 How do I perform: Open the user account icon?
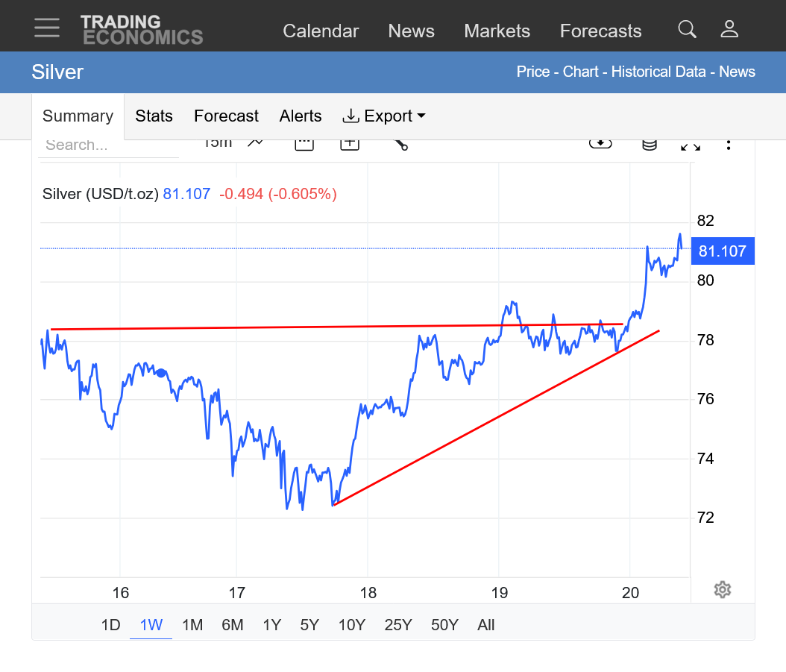point(729,30)
